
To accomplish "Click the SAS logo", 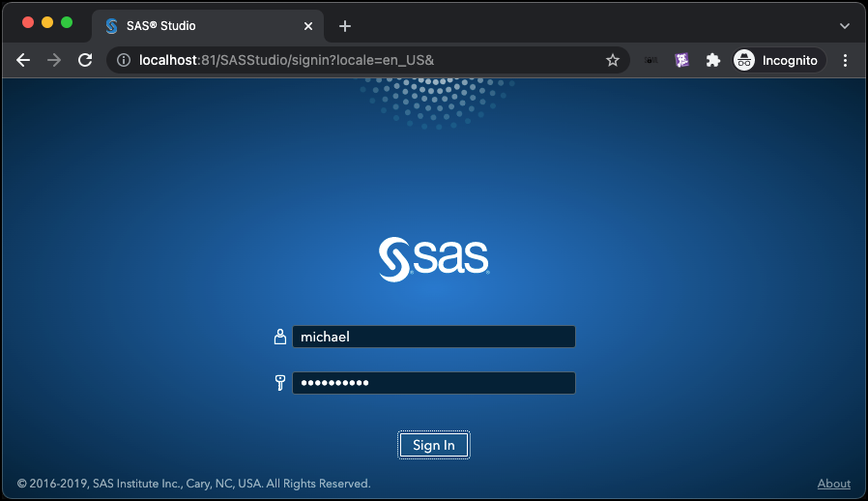I will click(x=433, y=259).
